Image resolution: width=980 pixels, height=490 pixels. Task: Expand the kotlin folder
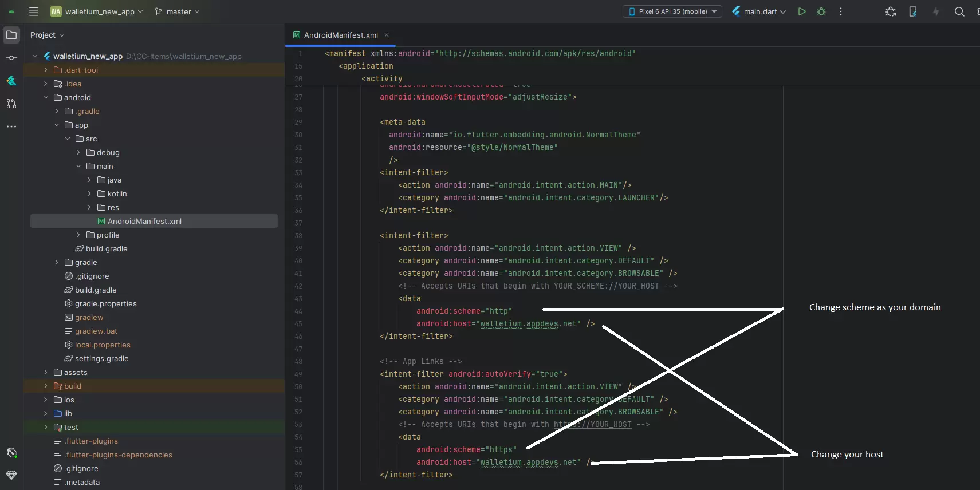pos(89,193)
